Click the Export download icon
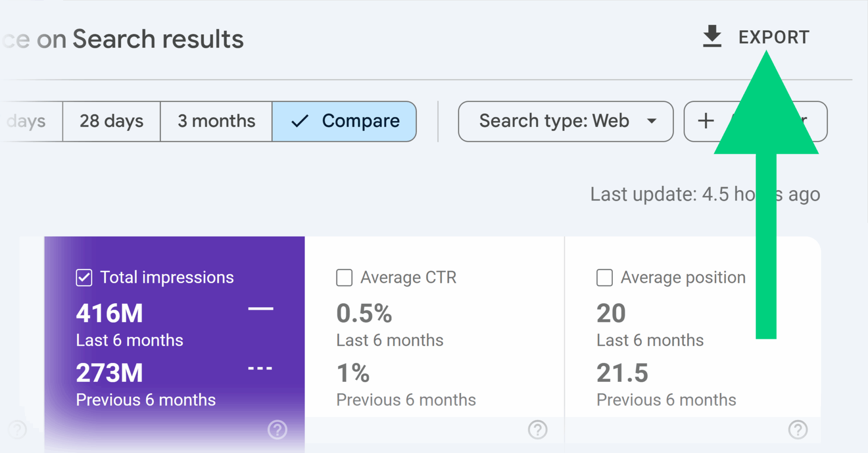Screen dimensions: 868x453 click(712, 36)
